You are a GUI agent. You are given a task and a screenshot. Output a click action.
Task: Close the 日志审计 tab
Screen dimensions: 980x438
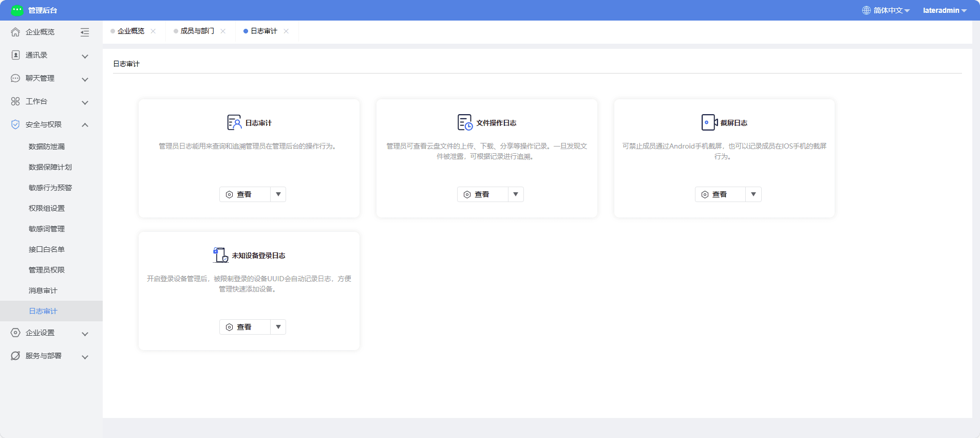tap(286, 31)
